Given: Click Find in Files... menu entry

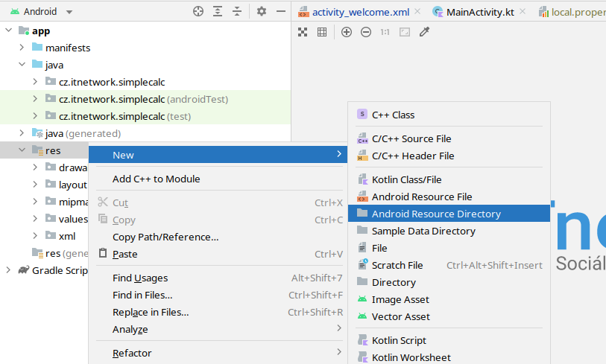Looking at the screenshot, I should (142, 295).
